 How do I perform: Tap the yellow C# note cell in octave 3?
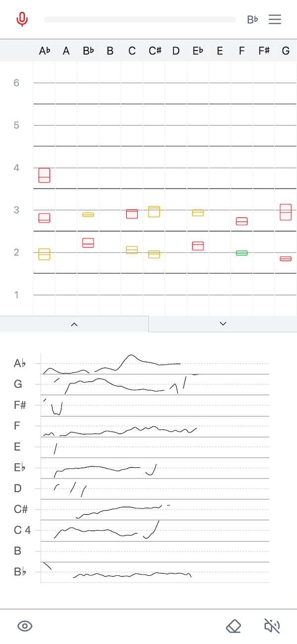point(153,212)
